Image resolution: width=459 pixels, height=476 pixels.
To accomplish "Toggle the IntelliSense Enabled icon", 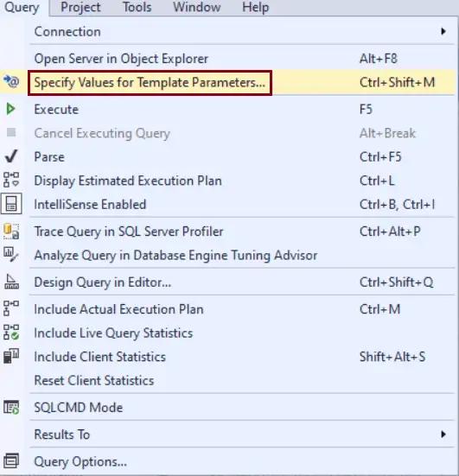I will point(11,204).
